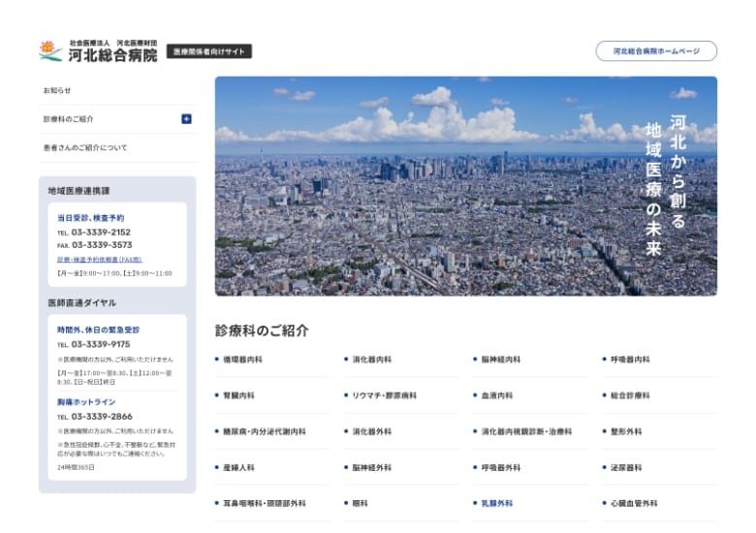Open 脳神経外科 department link
Screen dimensions: 756x533
point(372,467)
